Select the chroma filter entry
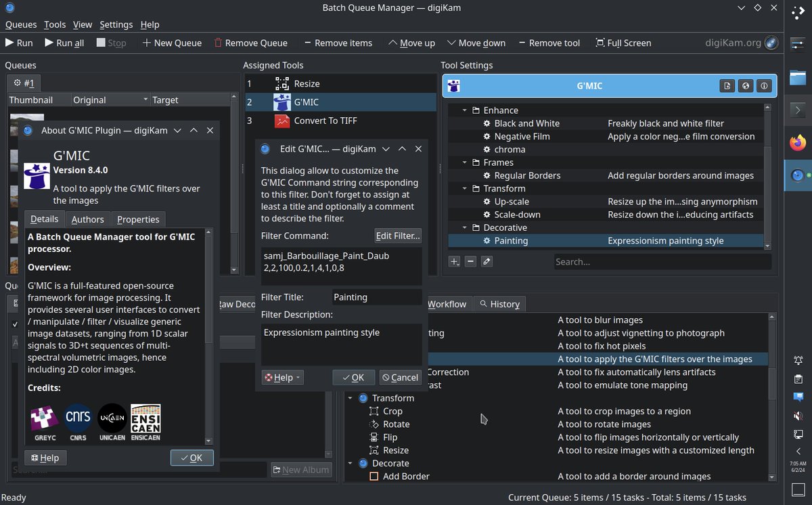 coord(510,150)
